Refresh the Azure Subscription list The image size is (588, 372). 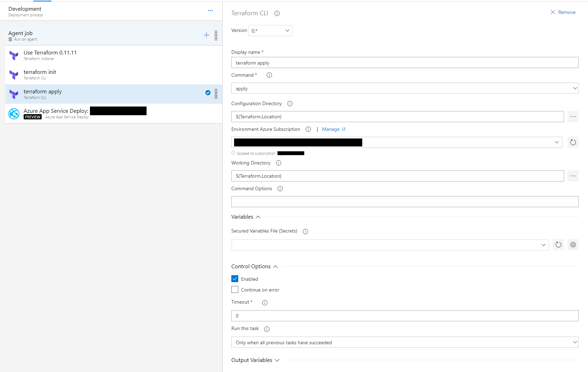coord(573,142)
